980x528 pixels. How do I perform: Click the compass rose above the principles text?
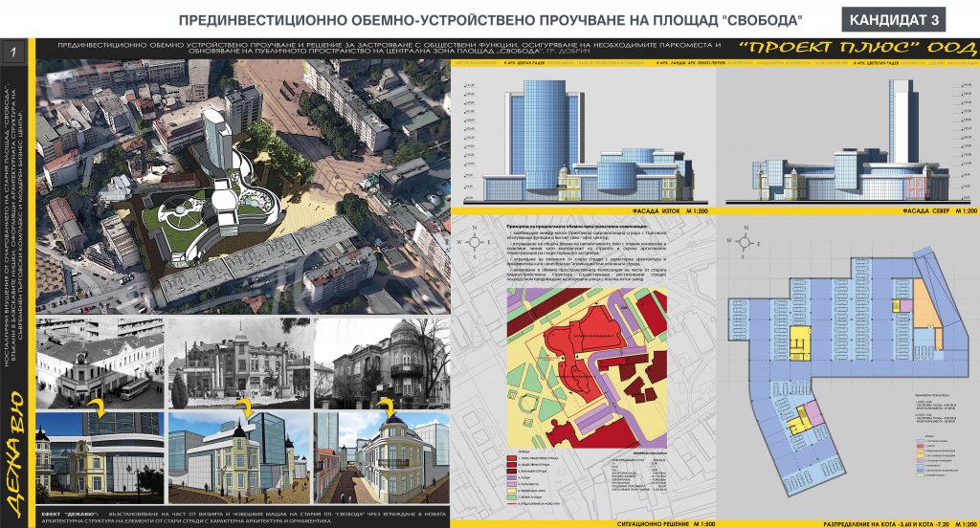point(475,241)
